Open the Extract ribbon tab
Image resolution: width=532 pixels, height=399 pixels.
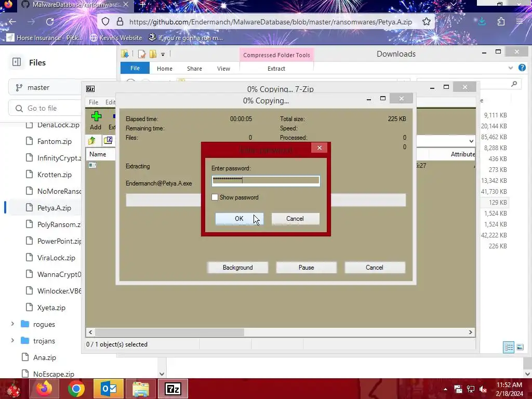click(x=276, y=69)
